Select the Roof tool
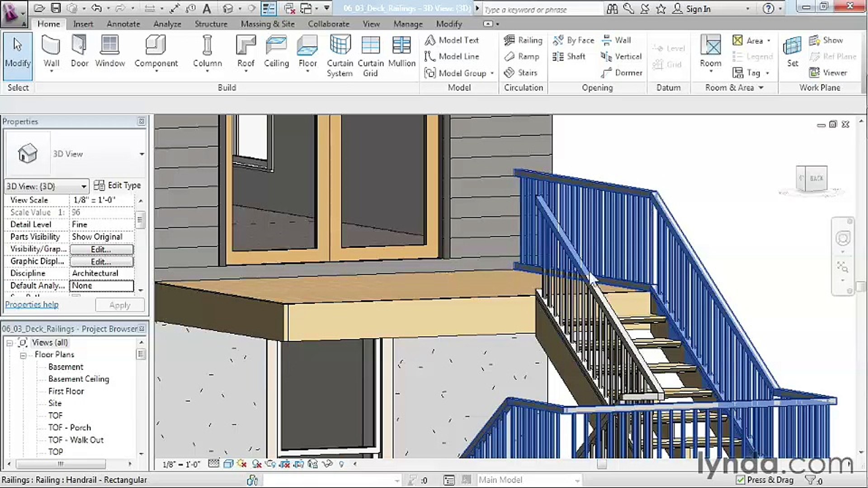Viewport: 868px width, 488px height. click(x=246, y=52)
